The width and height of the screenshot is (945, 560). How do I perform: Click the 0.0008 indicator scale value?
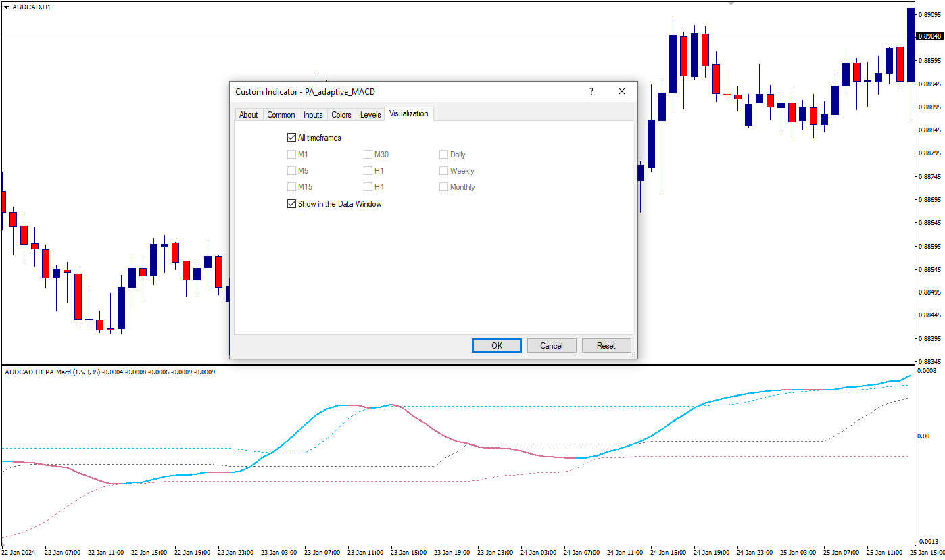(926, 371)
